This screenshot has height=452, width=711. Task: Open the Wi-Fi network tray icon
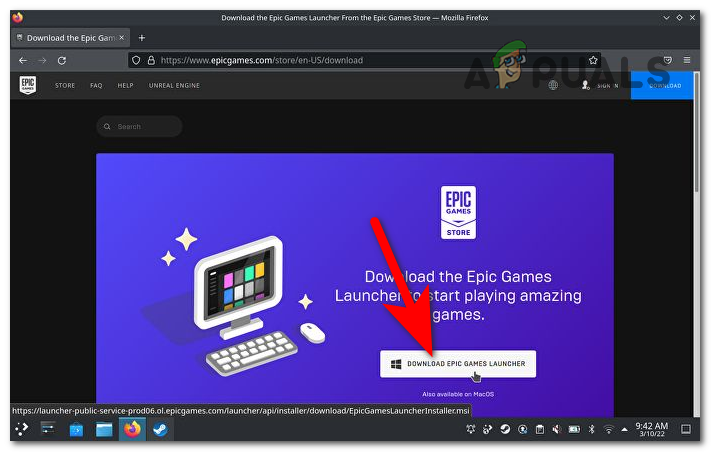click(x=609, y=429)
